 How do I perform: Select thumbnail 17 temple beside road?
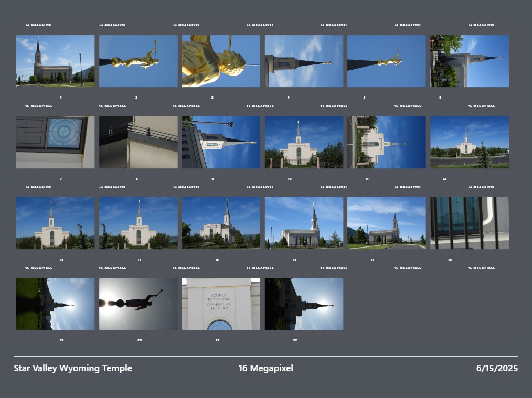click(387, 223)
